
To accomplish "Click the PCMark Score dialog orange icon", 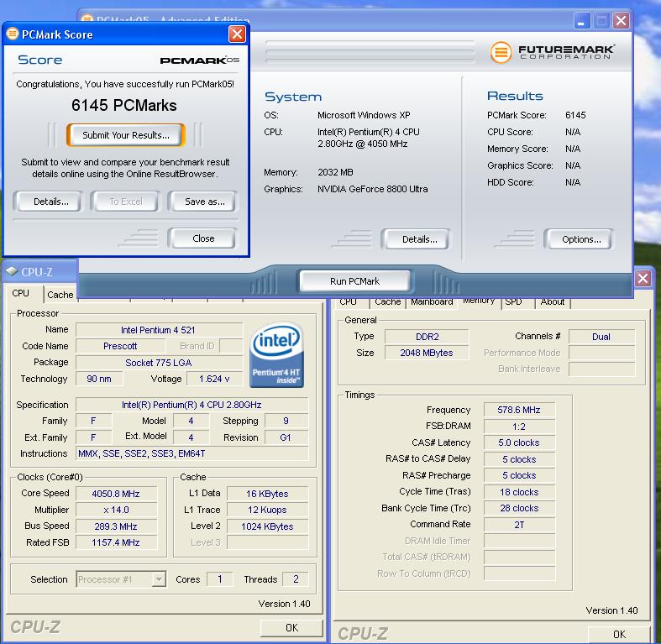I will [x=13, y=34].
